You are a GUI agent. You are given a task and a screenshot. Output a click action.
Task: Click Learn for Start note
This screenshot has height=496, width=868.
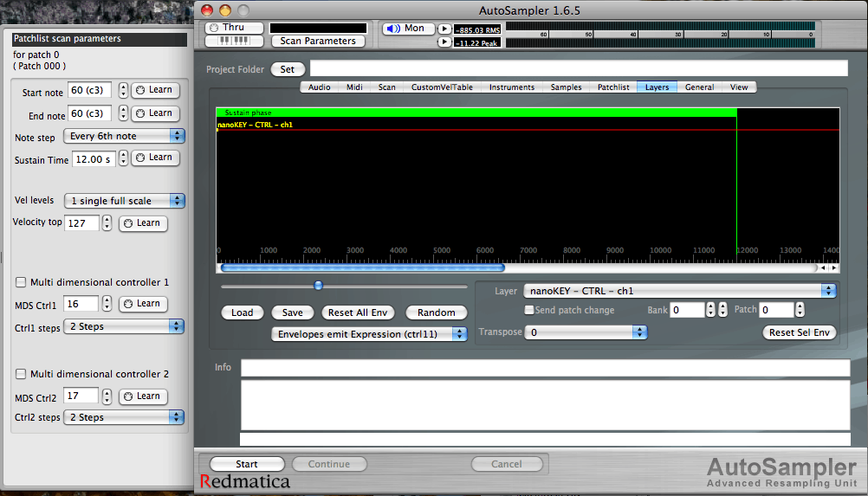coord(155,90)
